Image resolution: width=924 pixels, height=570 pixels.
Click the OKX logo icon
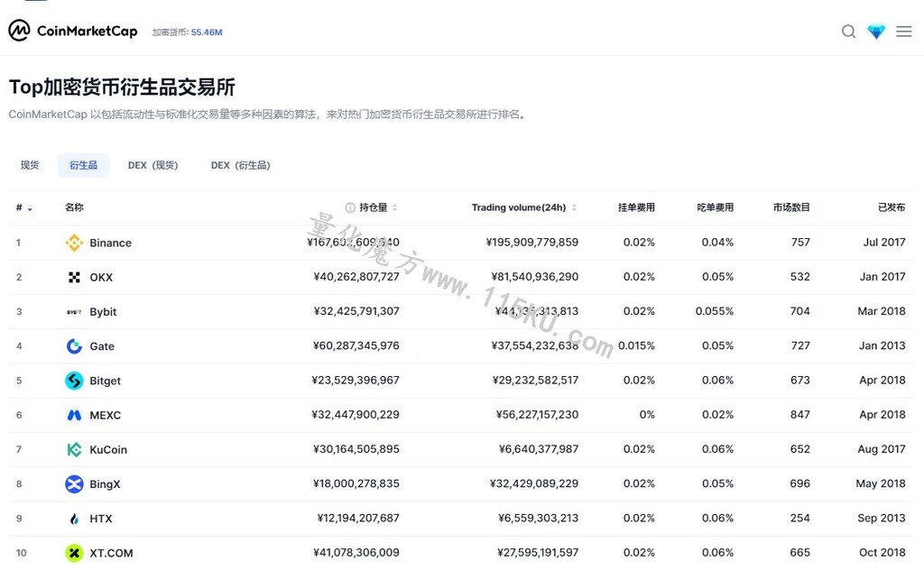point(74,278)
